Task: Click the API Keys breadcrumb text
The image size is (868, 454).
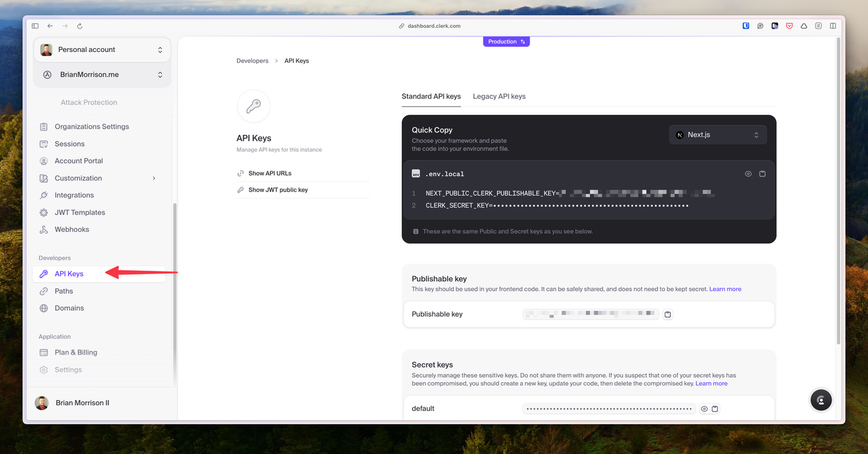Action: (x=297, y=61)
